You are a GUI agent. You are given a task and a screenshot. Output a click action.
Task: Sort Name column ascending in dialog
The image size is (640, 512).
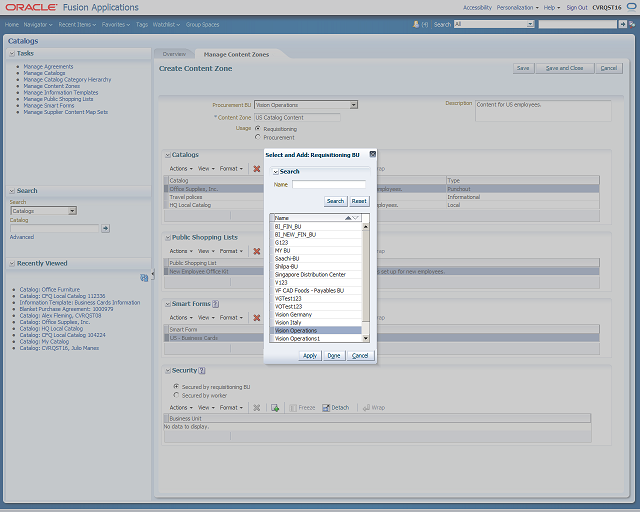348,218
